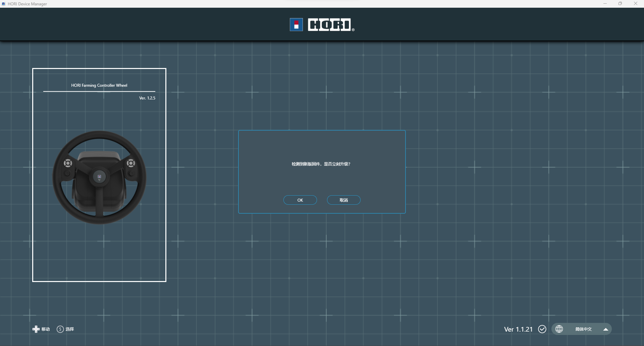Click the HORI Device Manager title bar icon

click(4, 4)
